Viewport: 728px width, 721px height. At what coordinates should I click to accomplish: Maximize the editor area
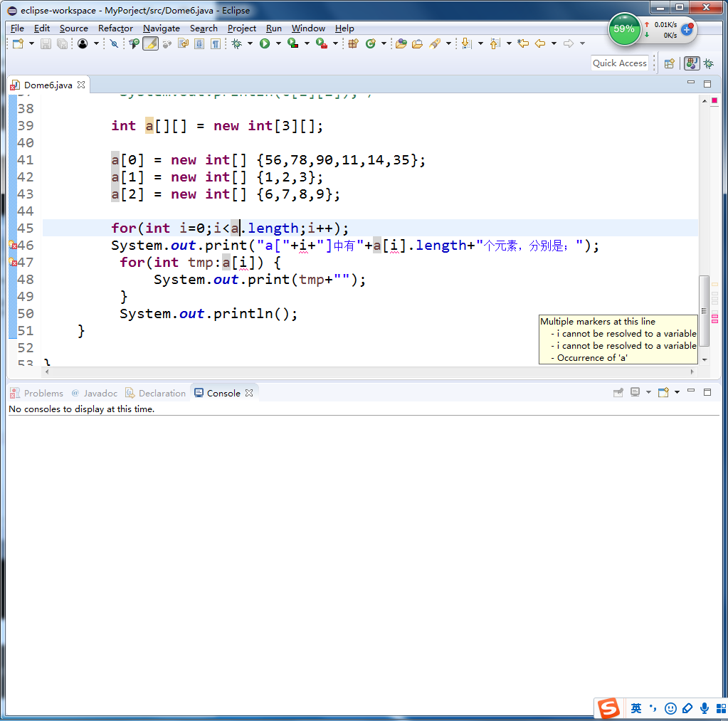(x=707, y=83)
